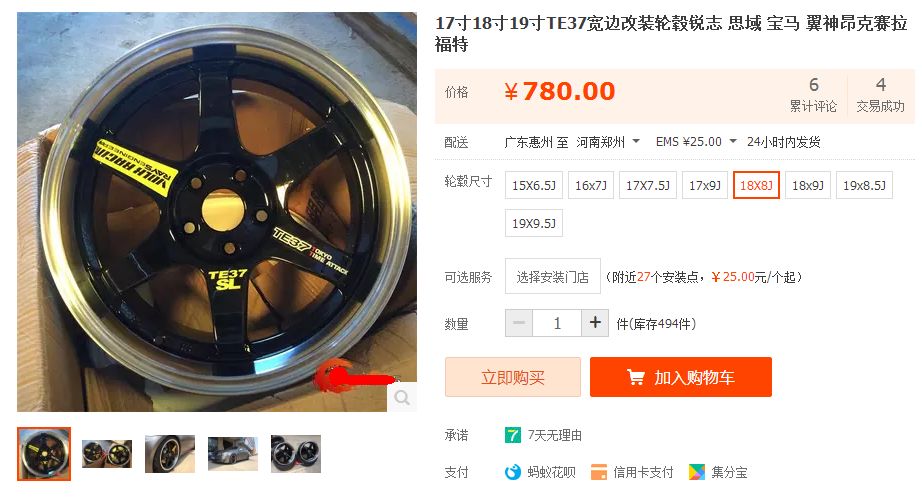Image resolution: width=922 pixels, height=499 pixels.
Task: Click 立即购买 buy now button
Action: pyautogui.click(x=513, y=377)
